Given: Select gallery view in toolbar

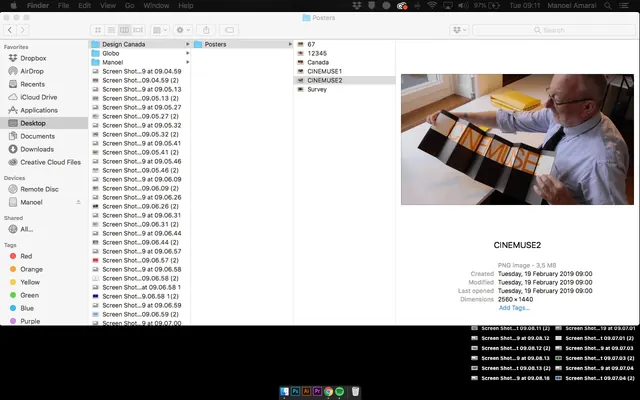Looking at the screenshot, I should (x=138, y=30).
